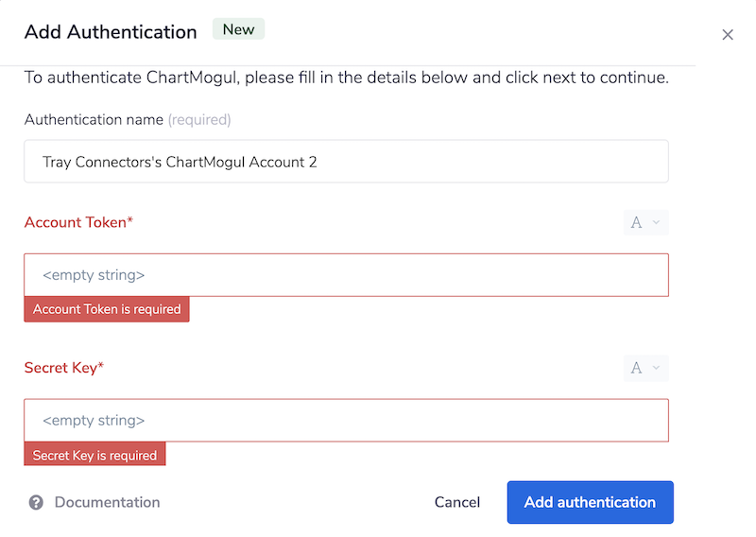The width and height of the screenshot is (756, 537).
Task: Click the 'Secret Key is required' error message
Action: tap(94, 455)
